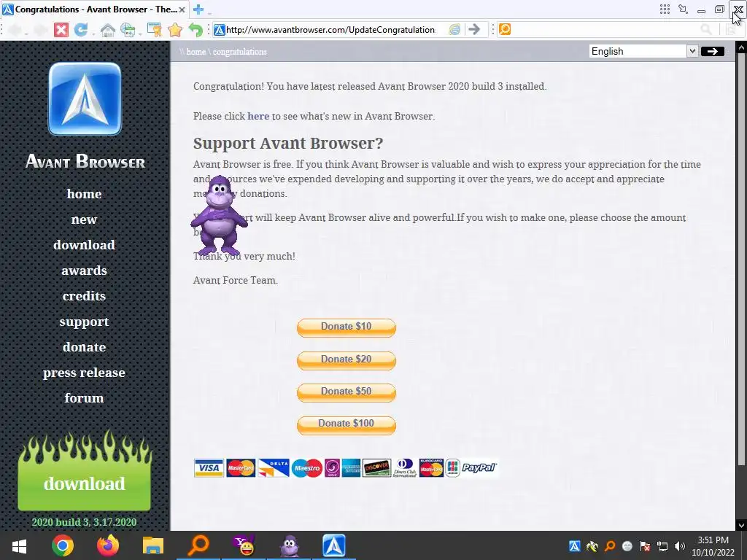Click the home breadcrumb link

coord(196,52)
